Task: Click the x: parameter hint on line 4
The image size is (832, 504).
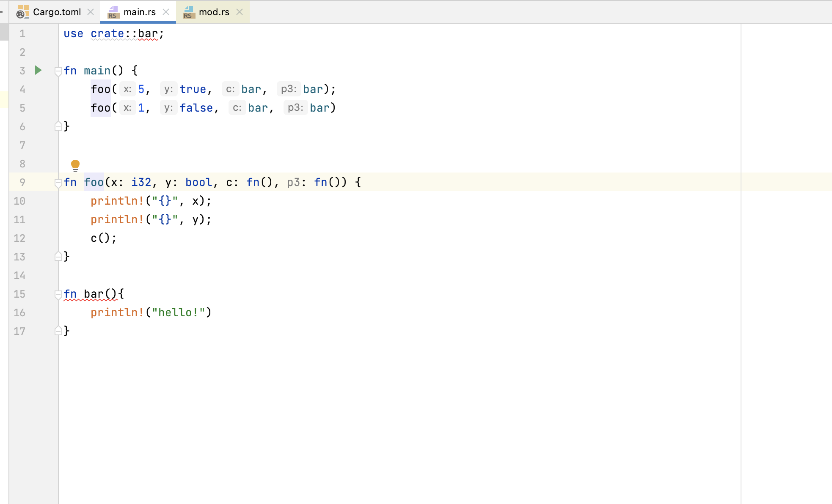Action: 127,89
